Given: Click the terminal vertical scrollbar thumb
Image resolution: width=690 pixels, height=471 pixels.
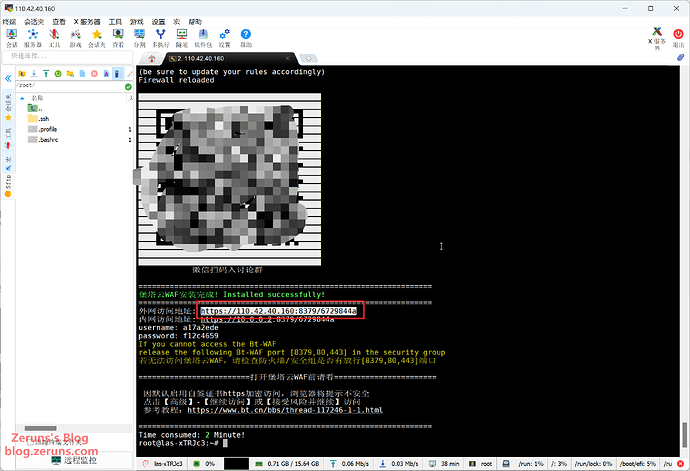Looking at the screenshot, I should pyautogui.click(x=684, y=435).
